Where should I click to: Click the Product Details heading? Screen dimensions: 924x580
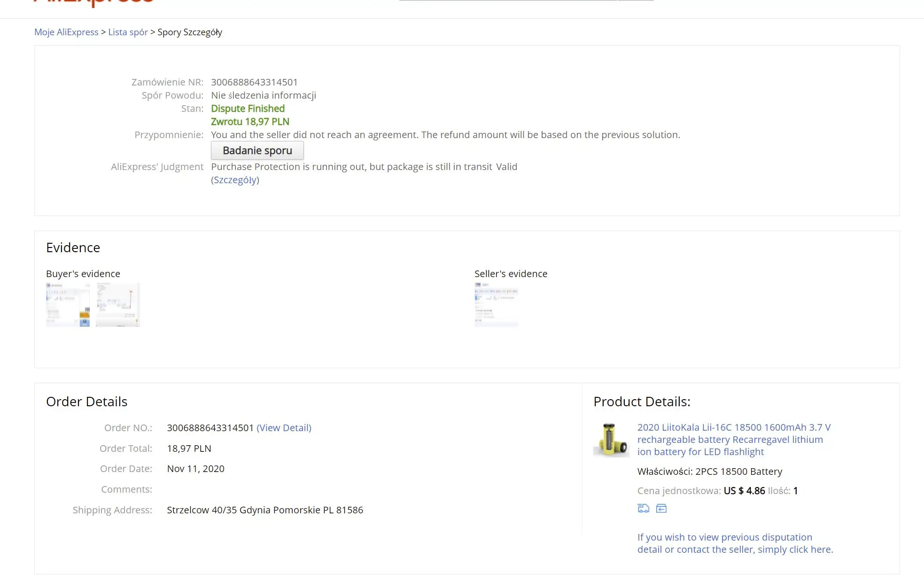tap(642, 402)
